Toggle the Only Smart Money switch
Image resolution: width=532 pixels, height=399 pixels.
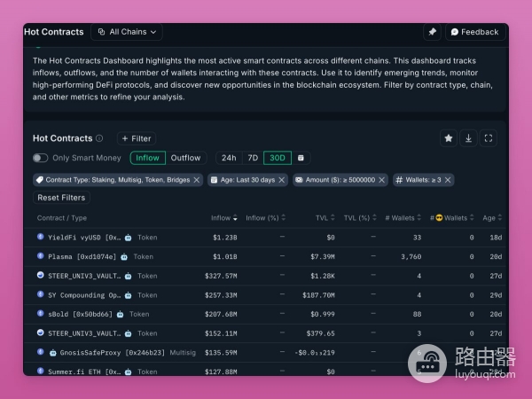point(40,158)
